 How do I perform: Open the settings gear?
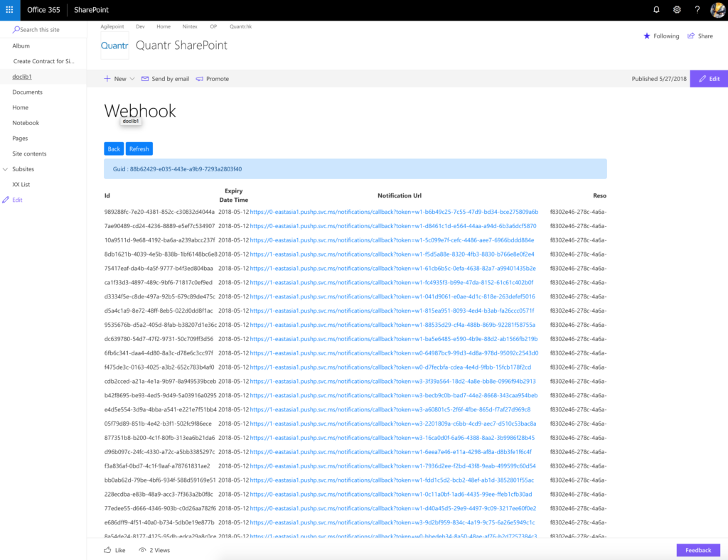677,10
